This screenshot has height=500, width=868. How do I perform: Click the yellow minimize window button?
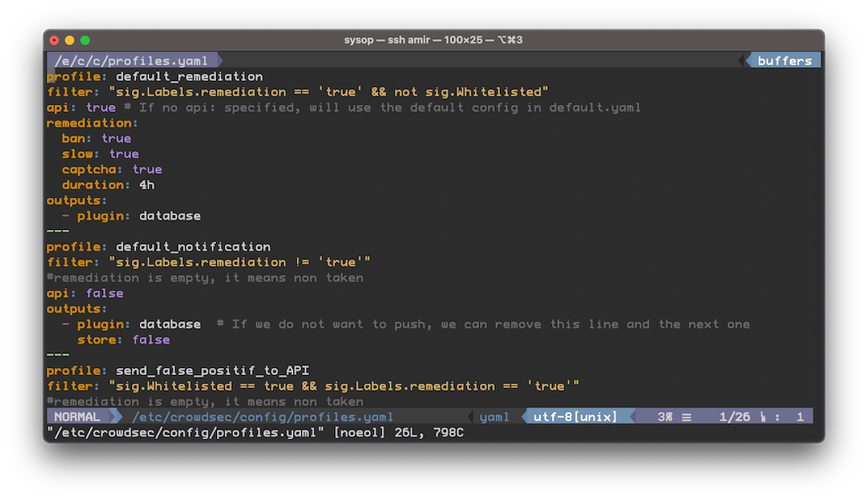[69, 40]
